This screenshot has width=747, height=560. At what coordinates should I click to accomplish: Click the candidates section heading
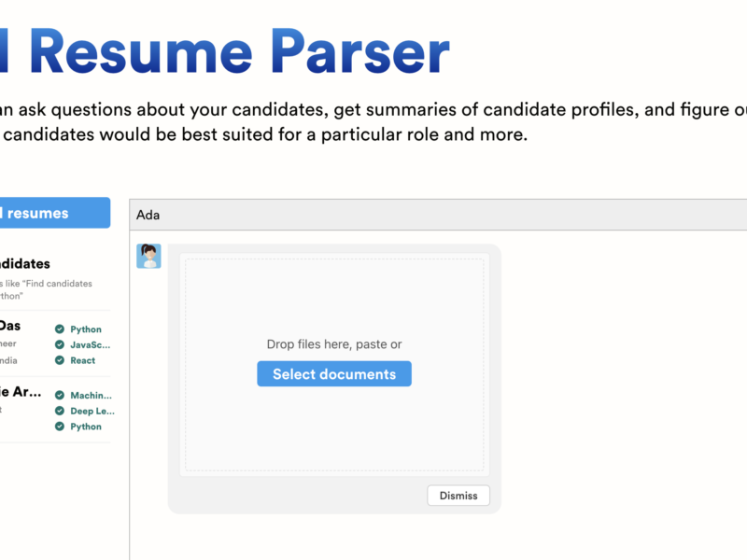[26, 264]
